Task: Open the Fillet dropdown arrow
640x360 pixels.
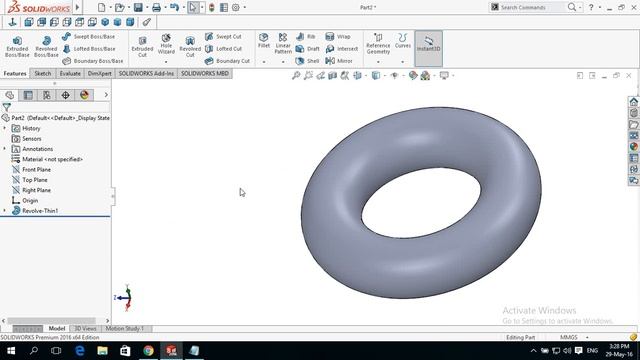Action: pos(264,62)
